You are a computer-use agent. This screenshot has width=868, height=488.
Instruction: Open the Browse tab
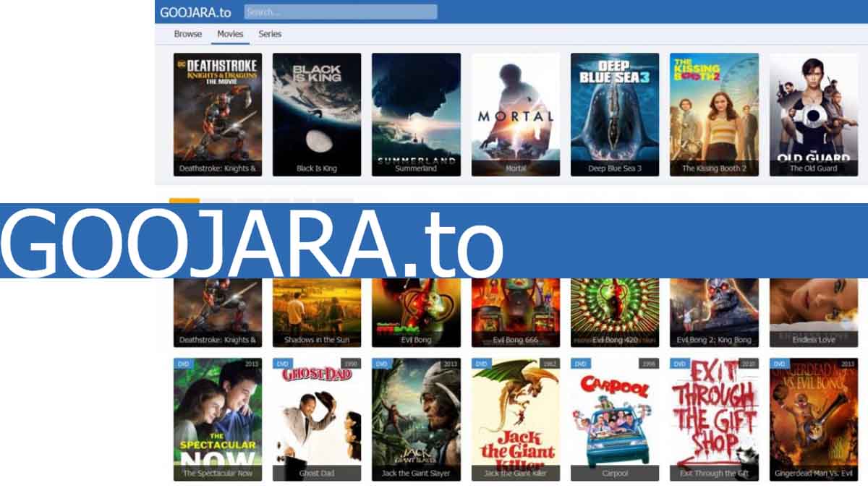pos(188,34)
